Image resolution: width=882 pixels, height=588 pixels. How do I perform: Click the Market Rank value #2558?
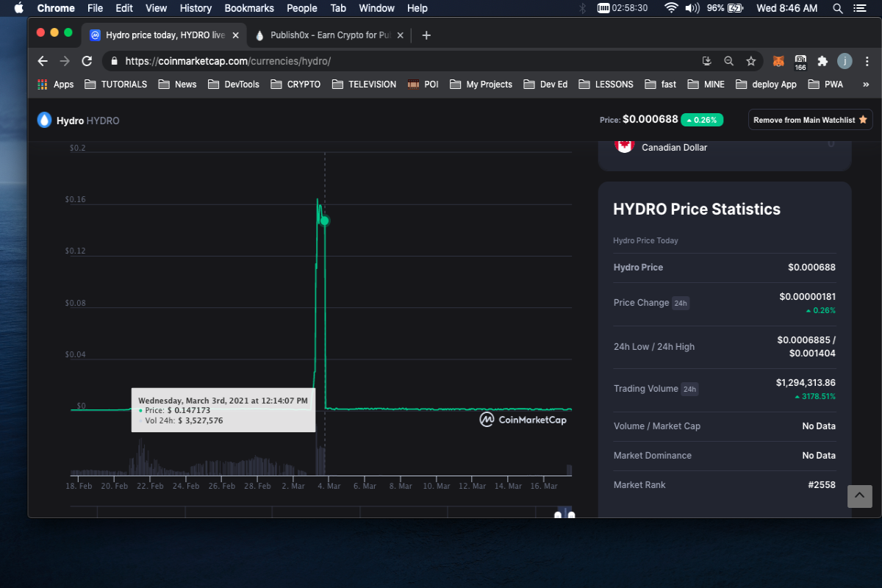pos(820,485)
